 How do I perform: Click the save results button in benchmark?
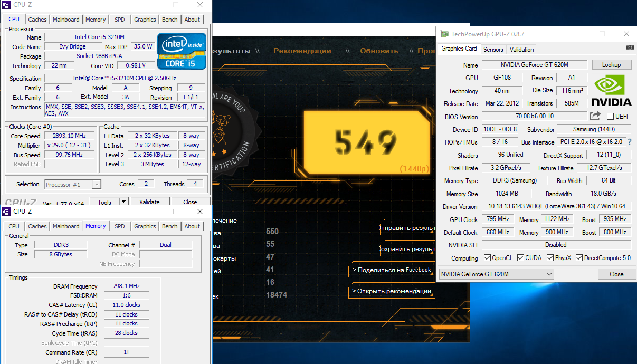407,248
